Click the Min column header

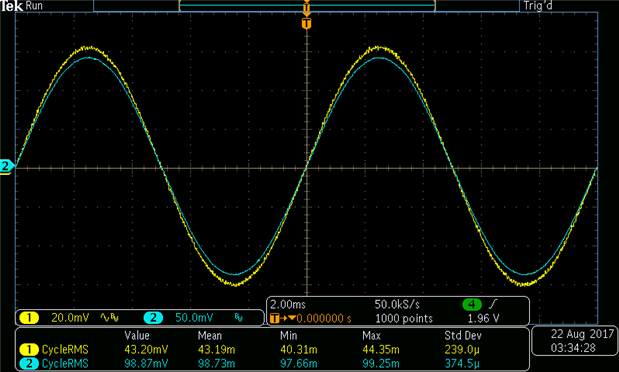289,336
